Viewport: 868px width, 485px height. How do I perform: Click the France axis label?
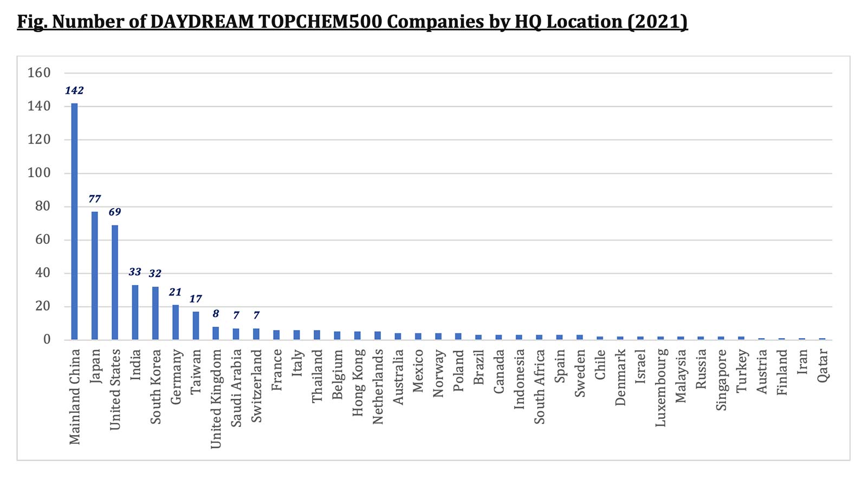pyautogui.click(x=276, y=370)
